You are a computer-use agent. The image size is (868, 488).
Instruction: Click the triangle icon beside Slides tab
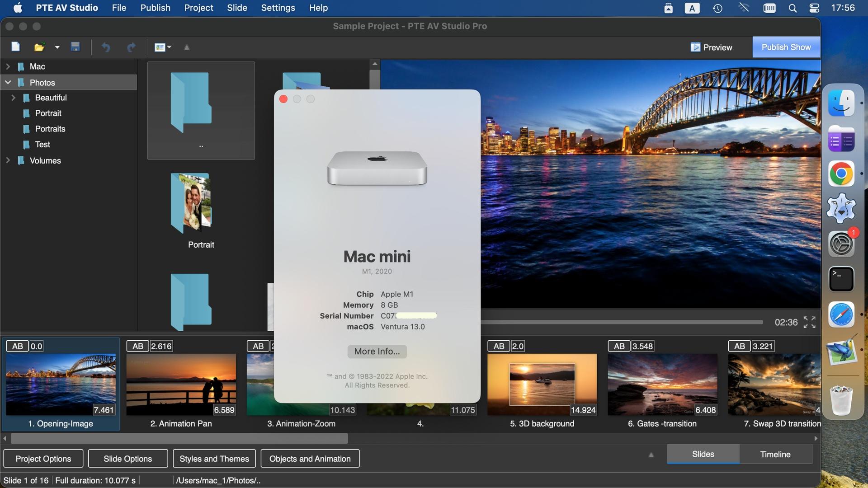(x=651, y=455)
